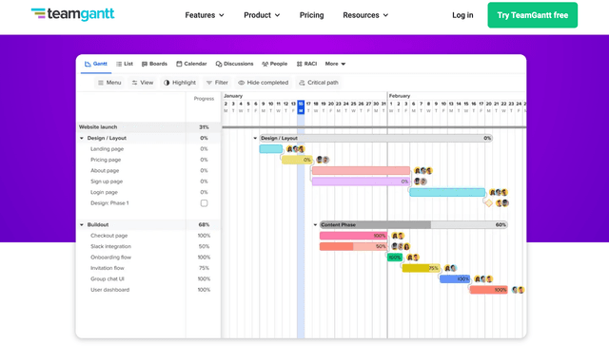Click Try TeamGantt free button
The height and width of the screenshot is (364, 609).
coord(533,15)
